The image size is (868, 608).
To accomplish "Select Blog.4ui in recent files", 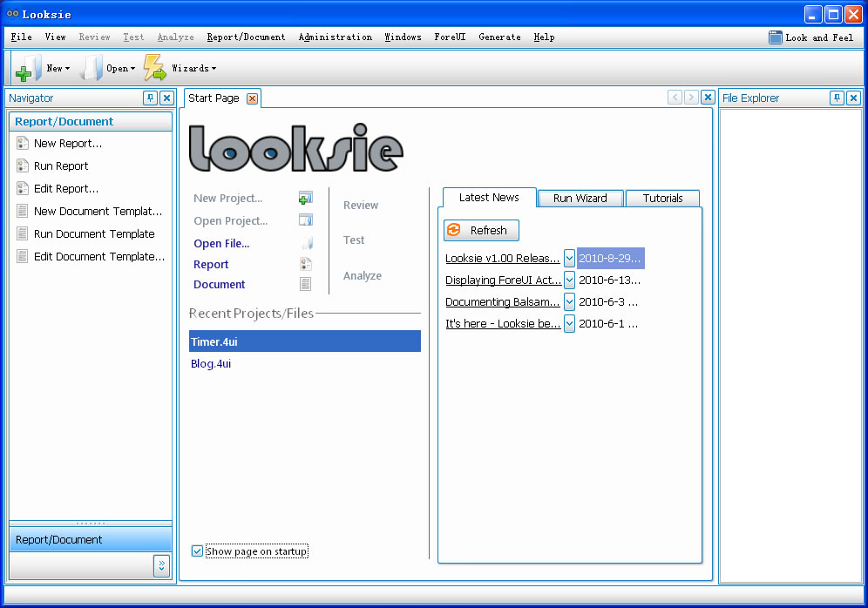I will tap(211, 364).
